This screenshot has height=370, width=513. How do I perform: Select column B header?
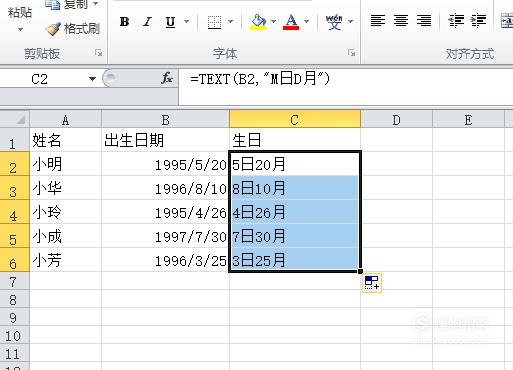pyautogui.click(x=165, y=120)
